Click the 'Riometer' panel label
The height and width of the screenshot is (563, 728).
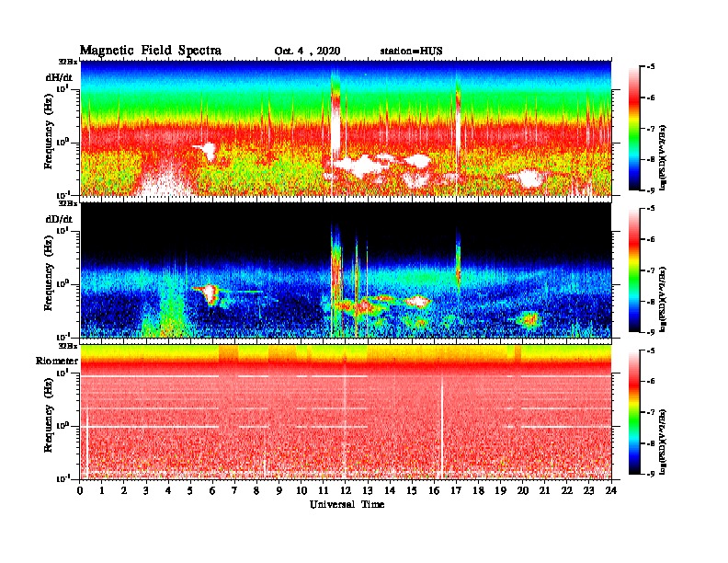[x=57, y=361]
